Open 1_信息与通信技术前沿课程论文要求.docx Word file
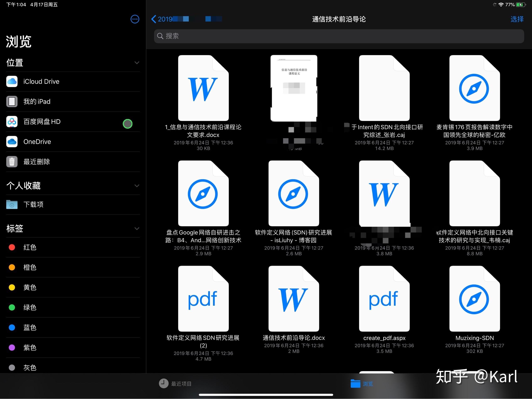 pos(203,88)
